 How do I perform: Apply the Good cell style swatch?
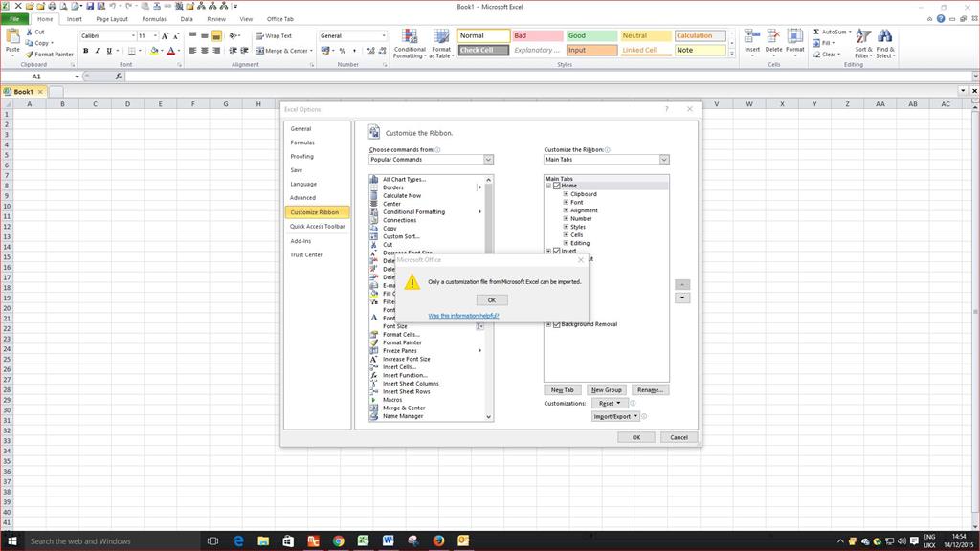pyautogui.click(x=591, y=36)
